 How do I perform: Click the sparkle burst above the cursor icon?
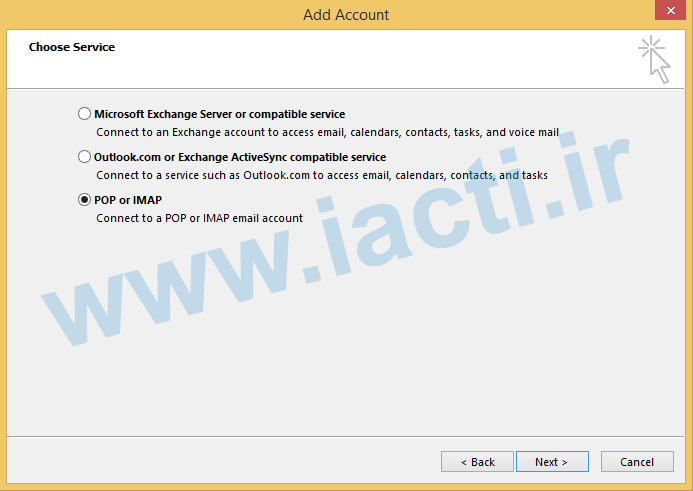[651, 46]
